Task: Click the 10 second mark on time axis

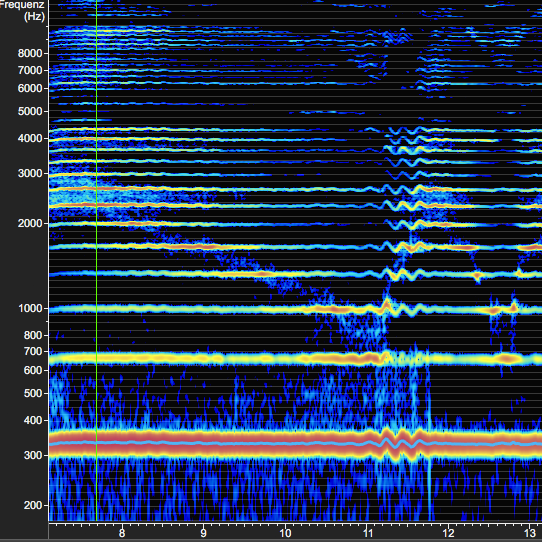Action: point(285,533)
